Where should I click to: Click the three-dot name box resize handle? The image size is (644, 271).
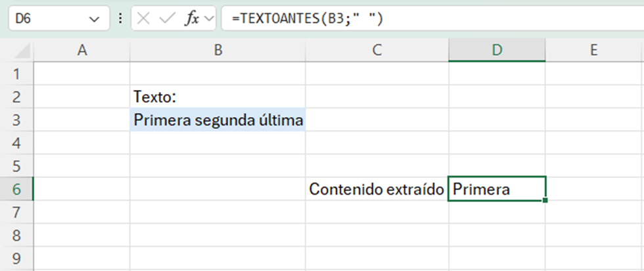coord(120,19)
